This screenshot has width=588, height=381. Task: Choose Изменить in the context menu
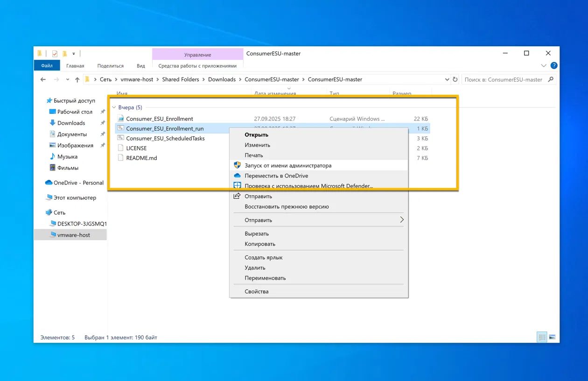click(x=319, y=145)
